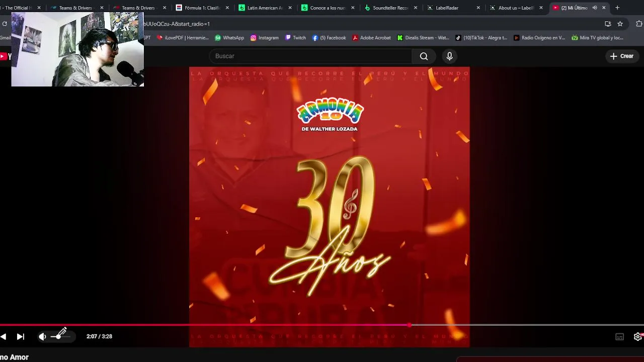Screen dimensions: 644x362
Task: Close the About us – LabelR tab
Action: click(541, 8)
